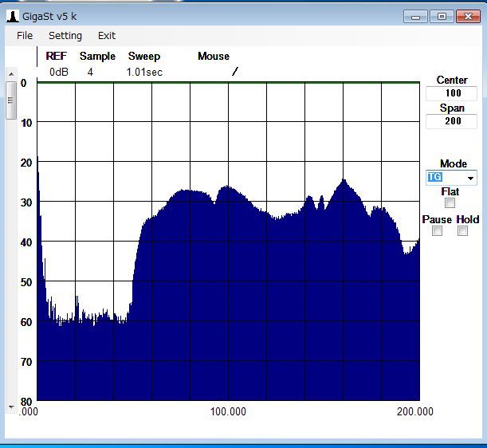487x448 pixels.
Task: Toggle the Flat checkbox
Action: click(450, 202)
